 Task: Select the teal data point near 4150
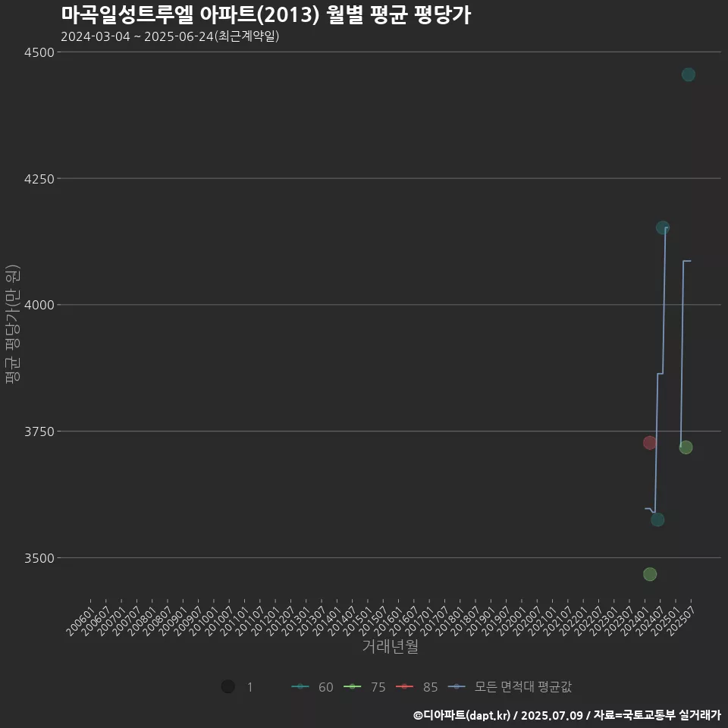tap(663, 227)
